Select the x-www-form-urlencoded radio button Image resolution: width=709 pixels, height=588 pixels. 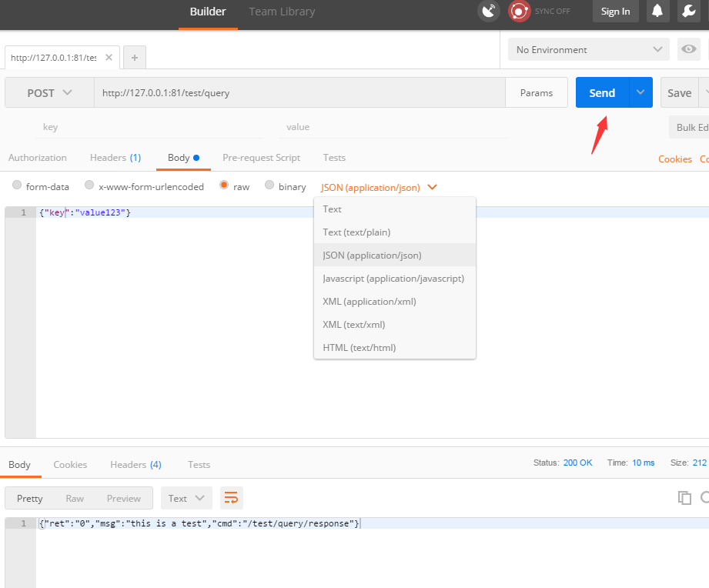[88, 185]
